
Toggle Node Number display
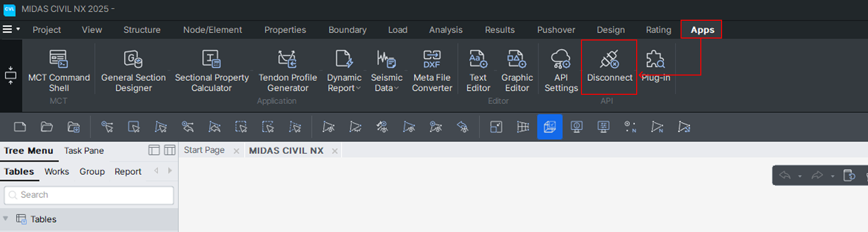point(630,127)
